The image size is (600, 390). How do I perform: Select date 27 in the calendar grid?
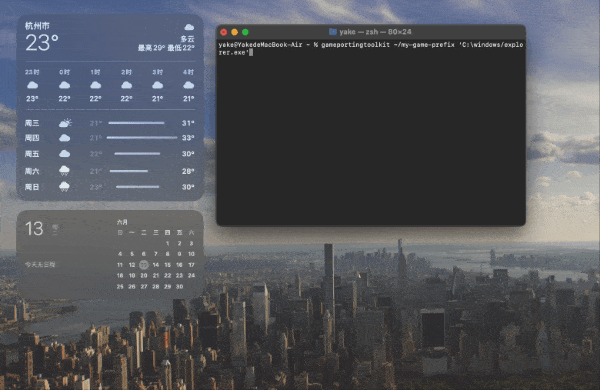tap(144, 286)
